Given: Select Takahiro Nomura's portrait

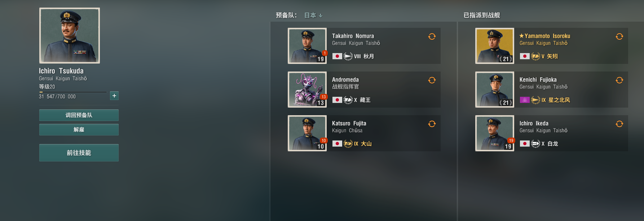Looking at the screenshot, I should [307, 46].
